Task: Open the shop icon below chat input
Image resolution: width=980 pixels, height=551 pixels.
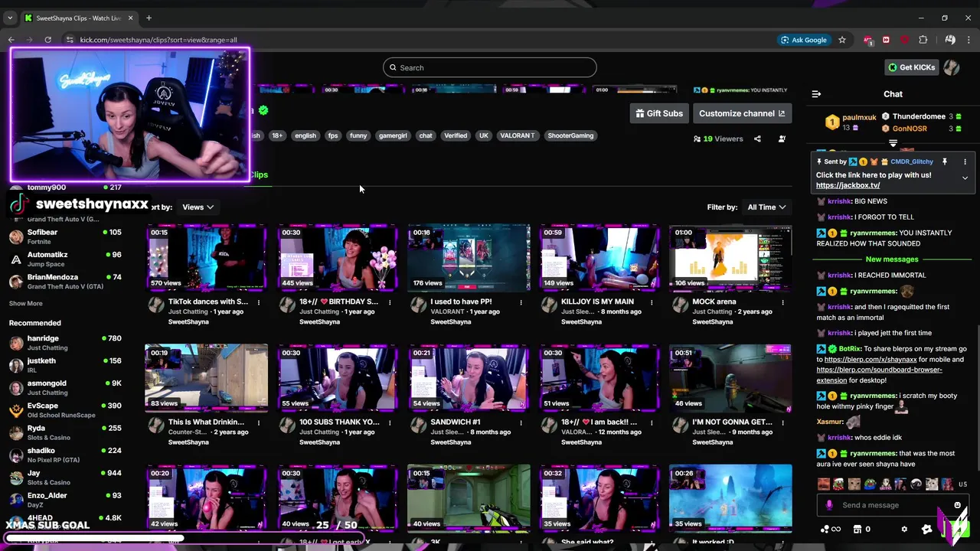Action: click(x=857, y=529)
